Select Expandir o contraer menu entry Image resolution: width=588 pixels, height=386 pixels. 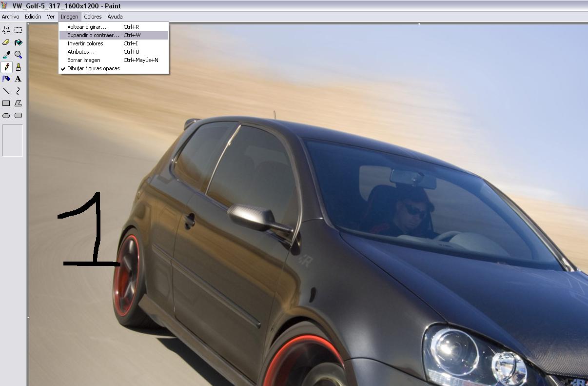[x=114, y=35]
